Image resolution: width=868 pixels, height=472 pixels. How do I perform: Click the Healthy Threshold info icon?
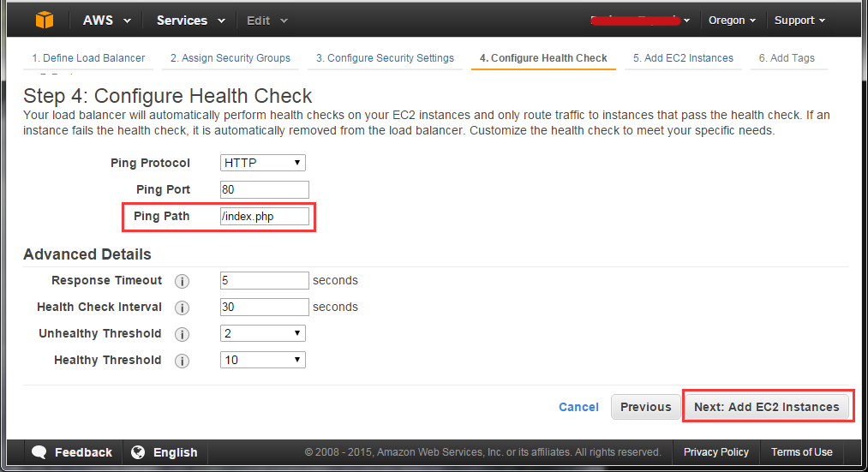pyautogui.click(x=183, y=361)
